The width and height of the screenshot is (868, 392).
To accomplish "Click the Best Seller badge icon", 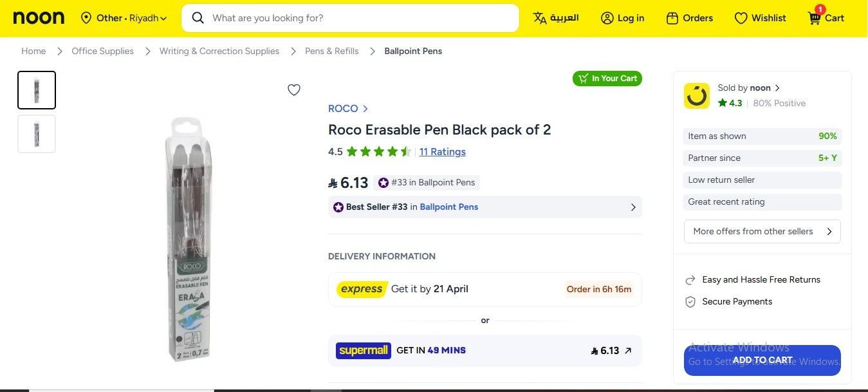I will (338, 207).
